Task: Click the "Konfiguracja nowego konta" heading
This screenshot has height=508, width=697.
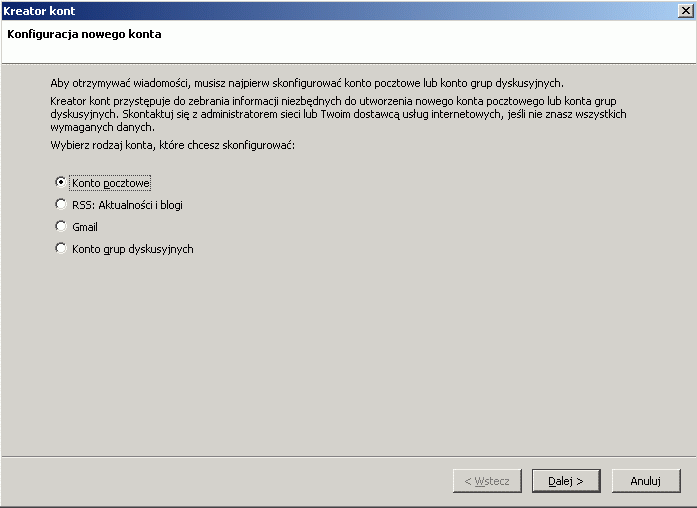Action: pos(84,34)
